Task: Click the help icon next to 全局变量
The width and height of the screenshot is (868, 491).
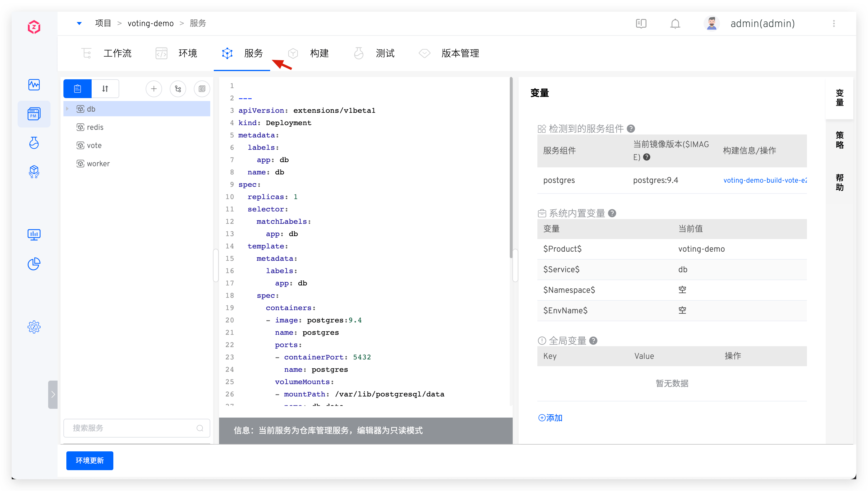Action: tap(594, 341)
